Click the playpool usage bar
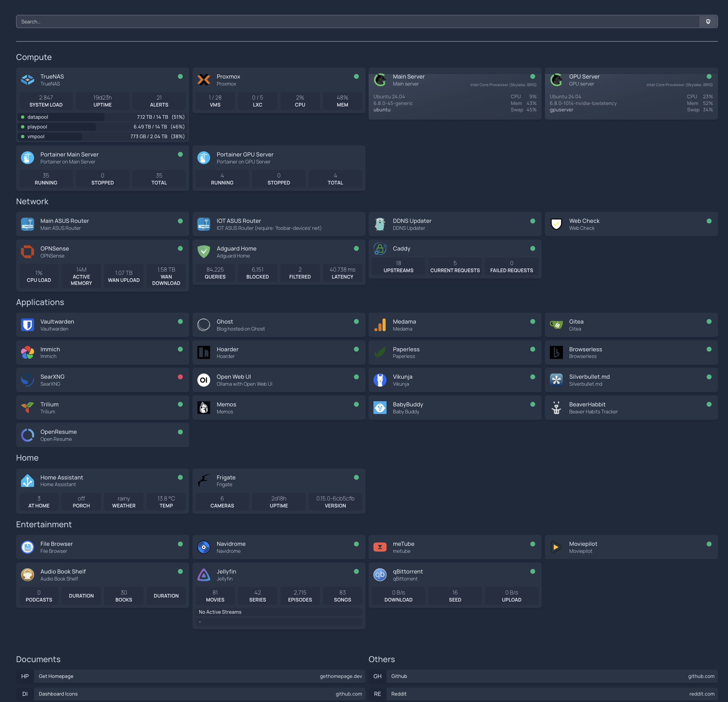 pyautogui.click(x=103, y=127)
